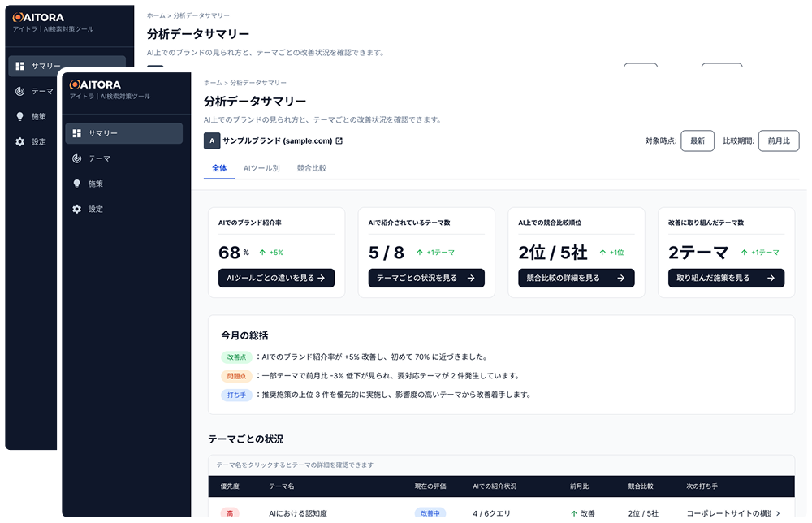Click the 前月比 column header
This screenshot has height=523, width=812.
pyautogui.click(x=580, y=486)
